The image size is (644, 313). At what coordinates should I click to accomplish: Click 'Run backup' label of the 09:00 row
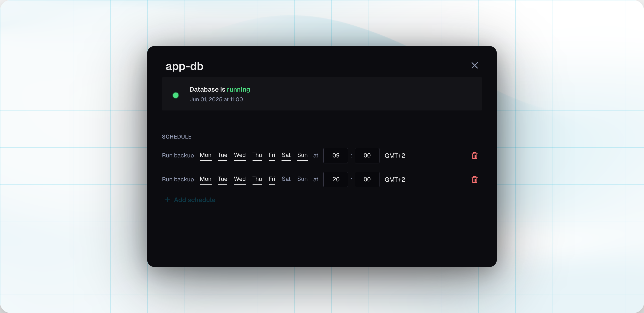point(178,155)
